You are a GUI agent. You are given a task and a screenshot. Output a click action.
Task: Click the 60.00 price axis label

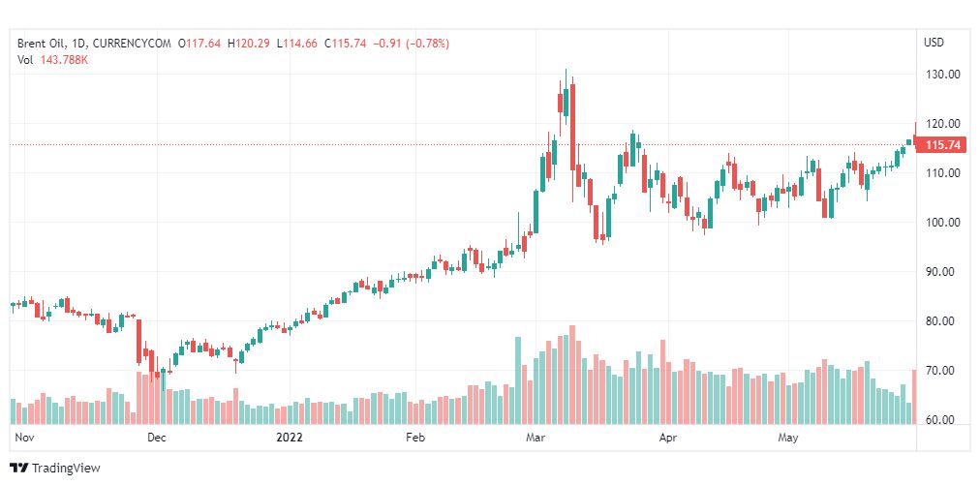point(942,420)
